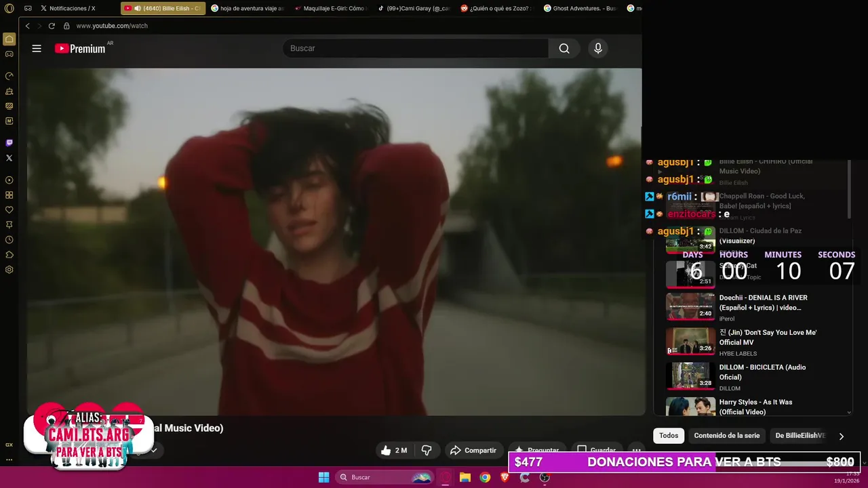Screen dimensions: 868x488
Task: Open Doechii - DENIAL IS A RIVER video
Action: [x=764, y=302]
